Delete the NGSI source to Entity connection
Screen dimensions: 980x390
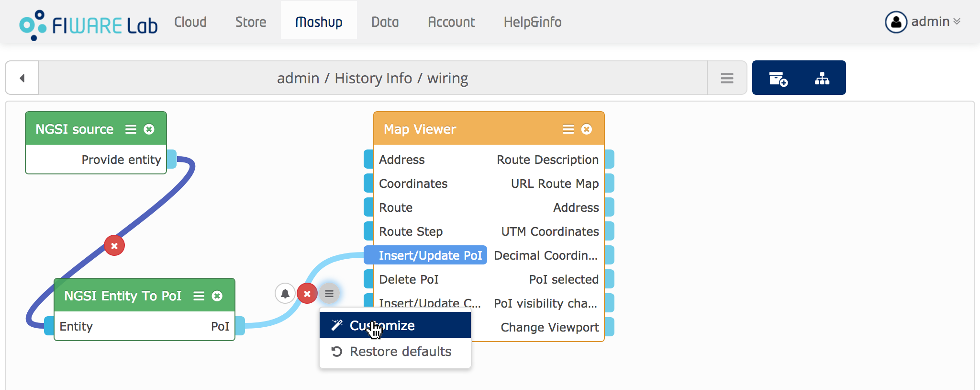(114, 246)
